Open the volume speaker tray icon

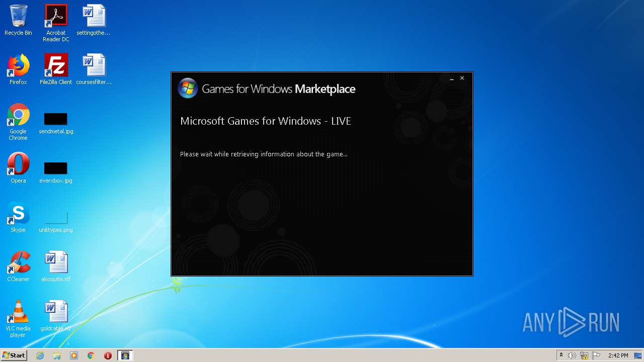pos(572,355)
